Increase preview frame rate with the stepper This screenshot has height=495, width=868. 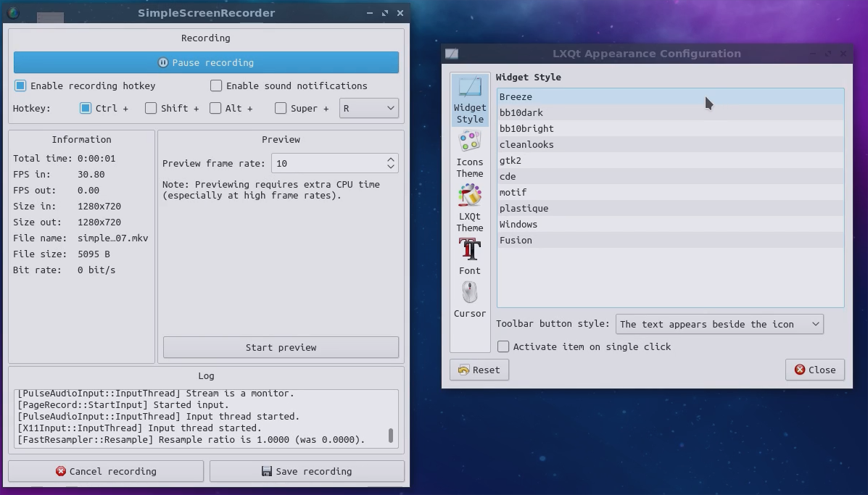tap(392, 159)
